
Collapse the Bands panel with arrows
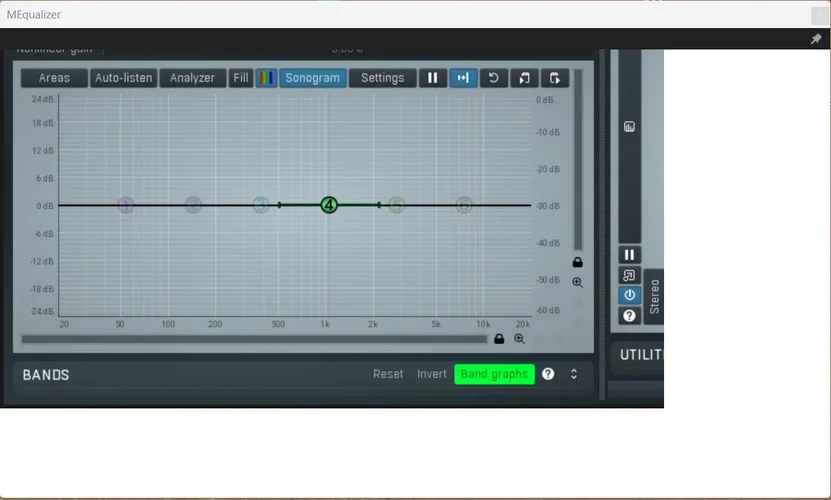(574, 374)
